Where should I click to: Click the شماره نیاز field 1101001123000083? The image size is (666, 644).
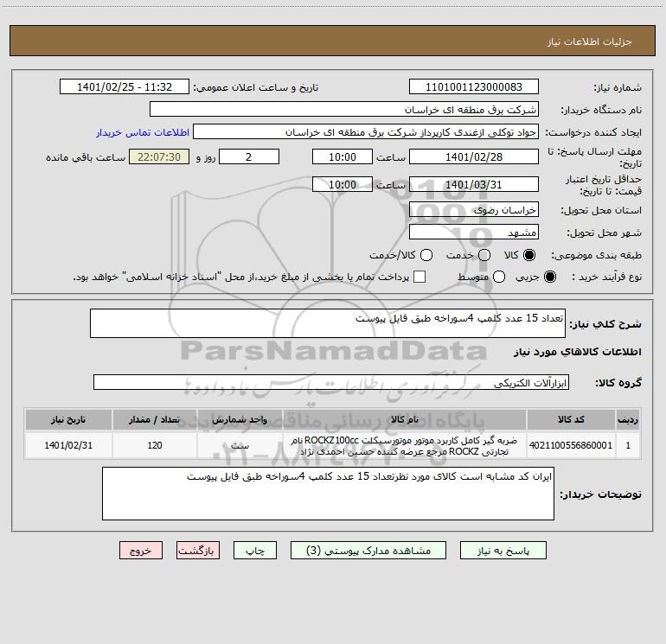tap(474, 87)
